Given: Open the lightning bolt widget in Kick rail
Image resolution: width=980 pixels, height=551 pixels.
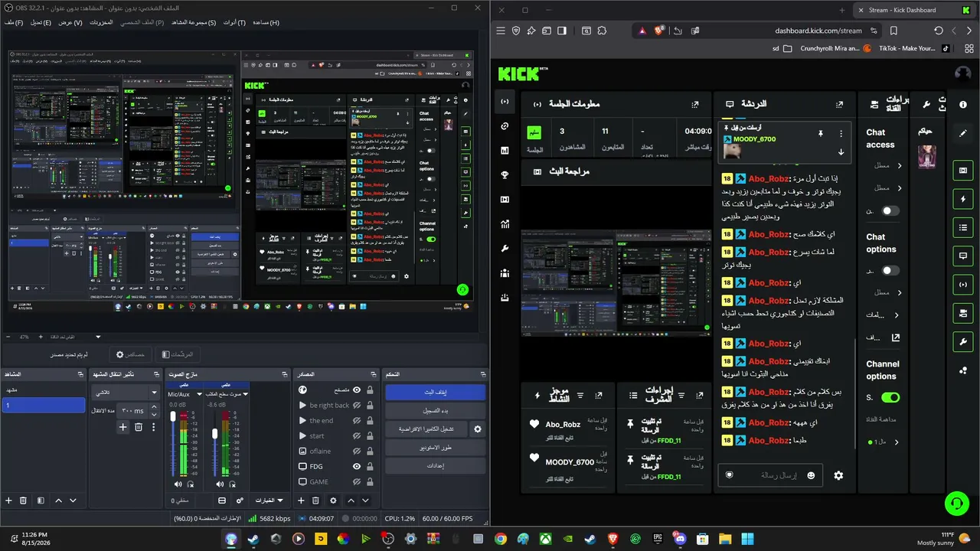Looking at the screenshot, I should (963, 199).
